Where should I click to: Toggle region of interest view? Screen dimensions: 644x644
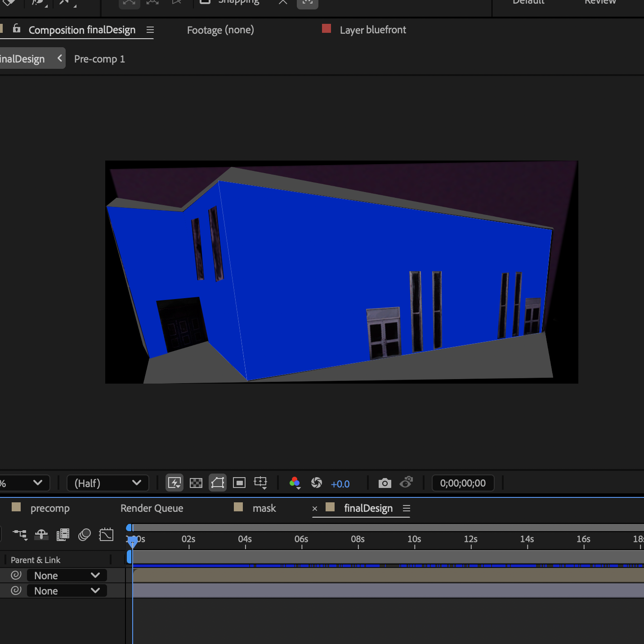tap(239, 483)
